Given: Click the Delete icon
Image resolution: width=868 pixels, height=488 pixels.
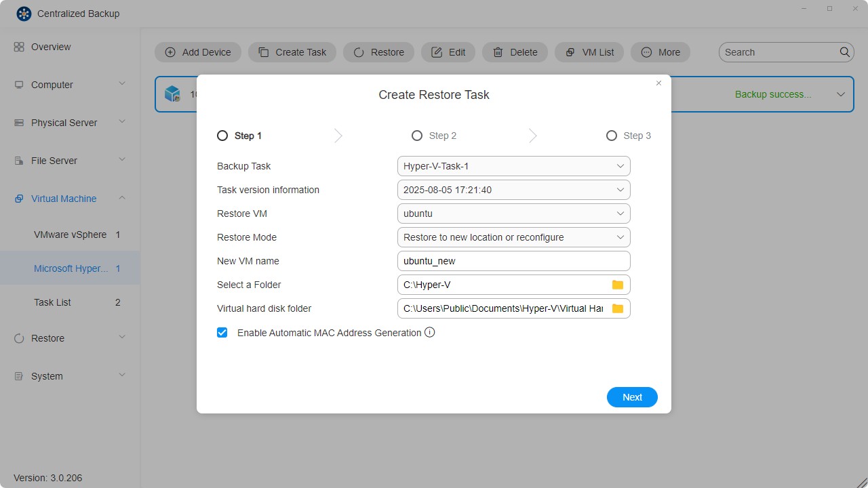Looking at the screenshot, I should 497,52.
